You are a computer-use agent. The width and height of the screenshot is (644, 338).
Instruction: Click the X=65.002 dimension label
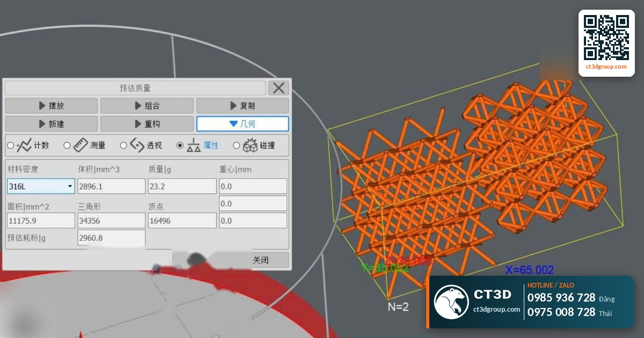[530, 270]
